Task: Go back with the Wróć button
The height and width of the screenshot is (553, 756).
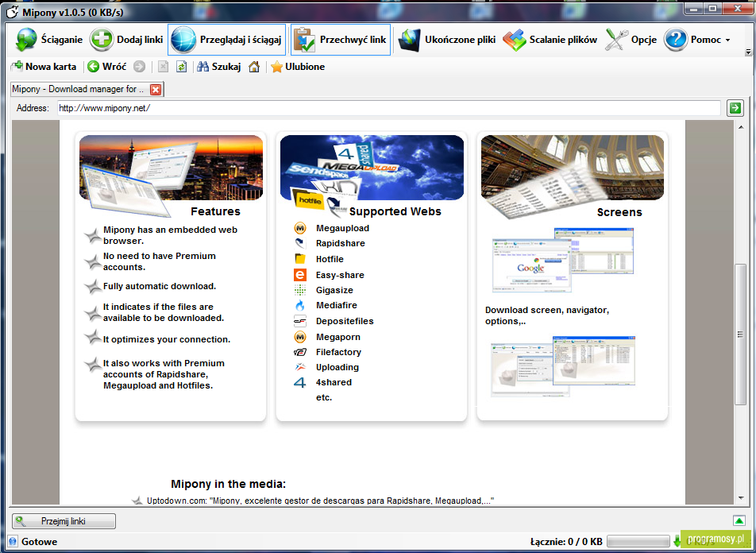Action: [x=107, y=67]
